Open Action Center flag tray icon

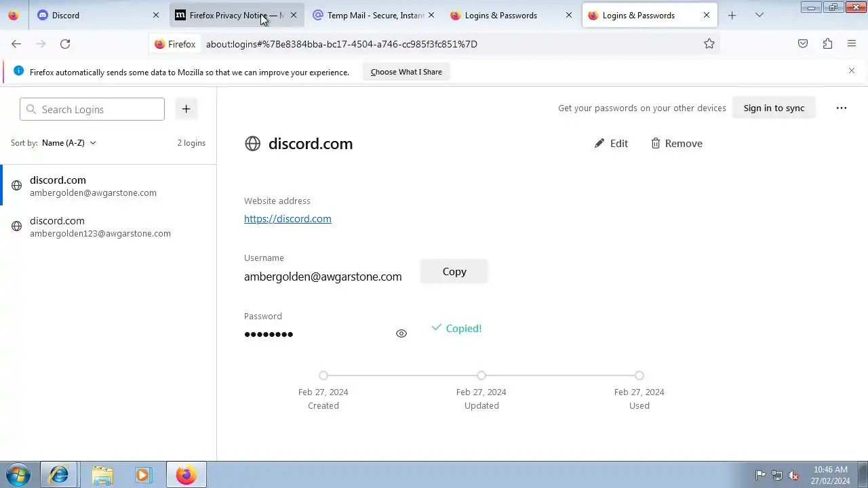click(761, 475)
